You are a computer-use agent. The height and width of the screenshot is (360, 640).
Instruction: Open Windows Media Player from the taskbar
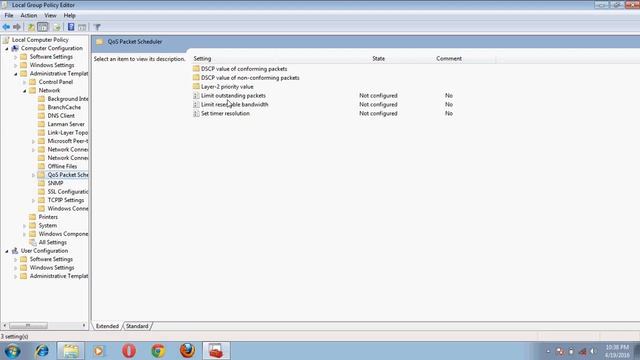point(99,351)
